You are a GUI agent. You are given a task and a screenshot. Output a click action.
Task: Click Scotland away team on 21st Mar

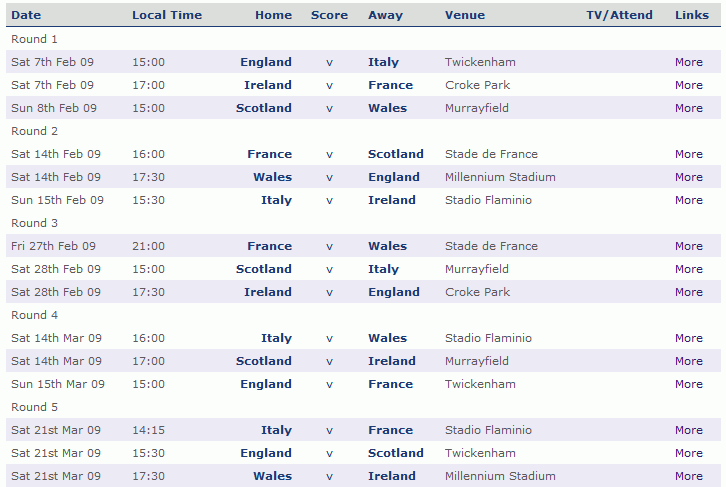tap(396, 453)
